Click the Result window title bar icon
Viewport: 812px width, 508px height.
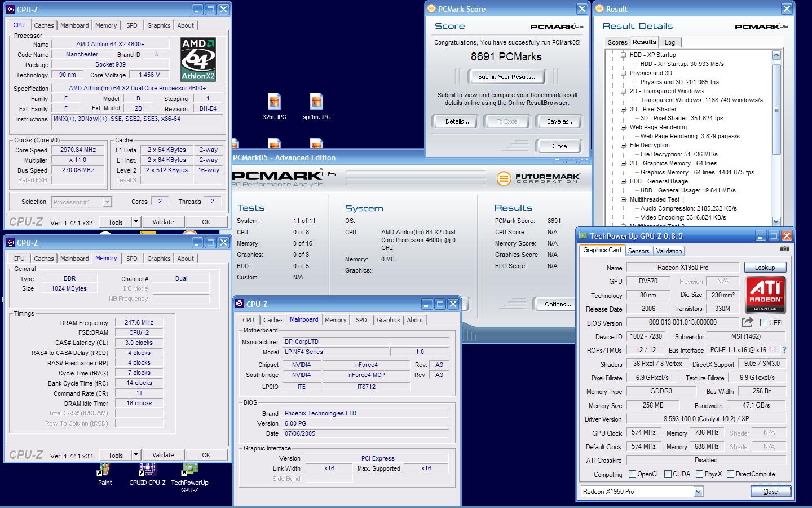coord(599,9)
